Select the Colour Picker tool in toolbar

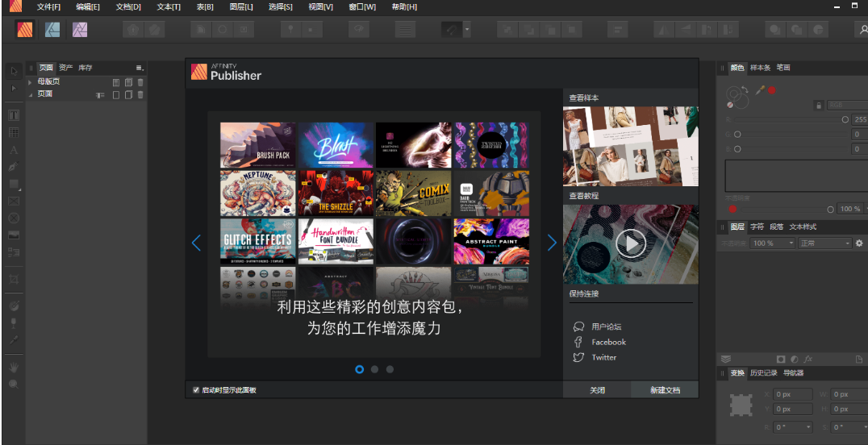[x=14, y=339]
